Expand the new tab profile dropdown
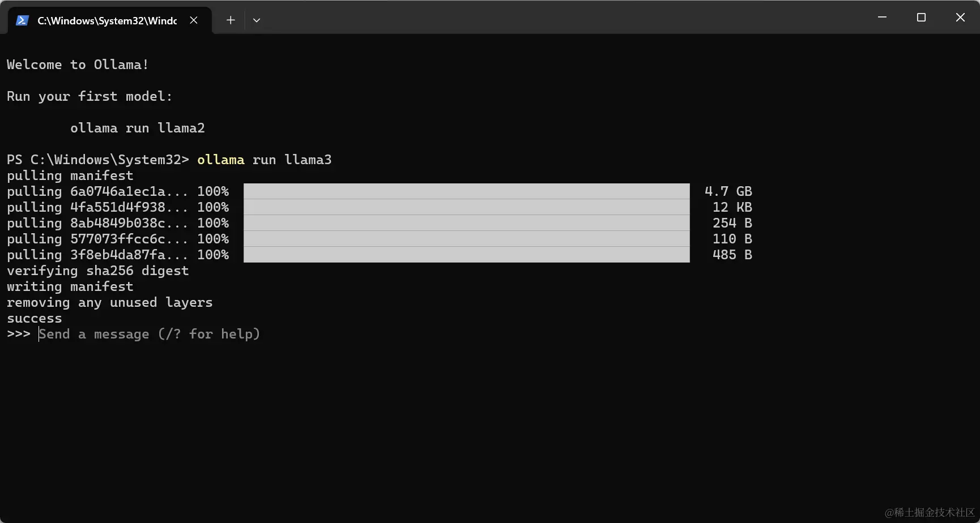This screenshot has height=523, width=980. [x=257, y=20]
